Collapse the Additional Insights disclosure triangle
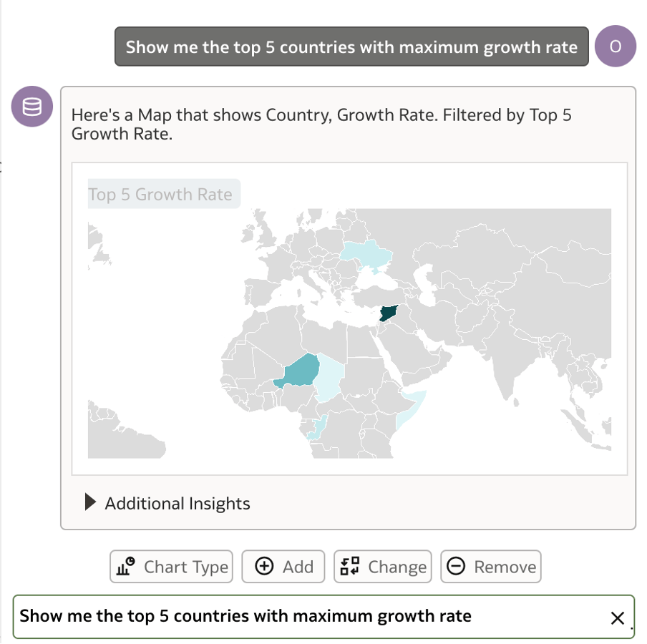The height and width of the screenshot is (644, 647). coord(90,502)
